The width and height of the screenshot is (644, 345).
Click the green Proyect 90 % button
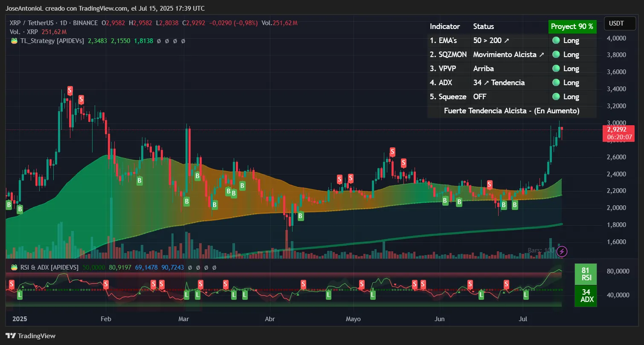[572, 26]
